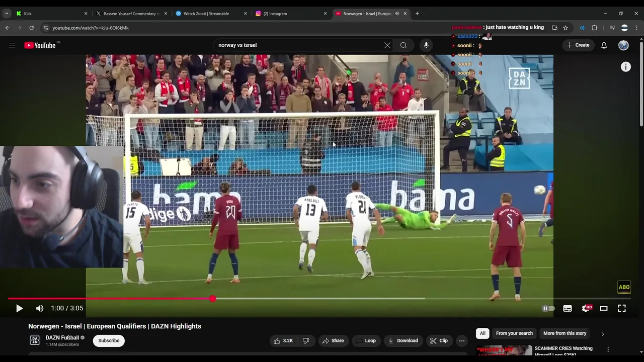Select the From your search chip
Viewport: 644px width, 362px height.
[x=514, y=333]
